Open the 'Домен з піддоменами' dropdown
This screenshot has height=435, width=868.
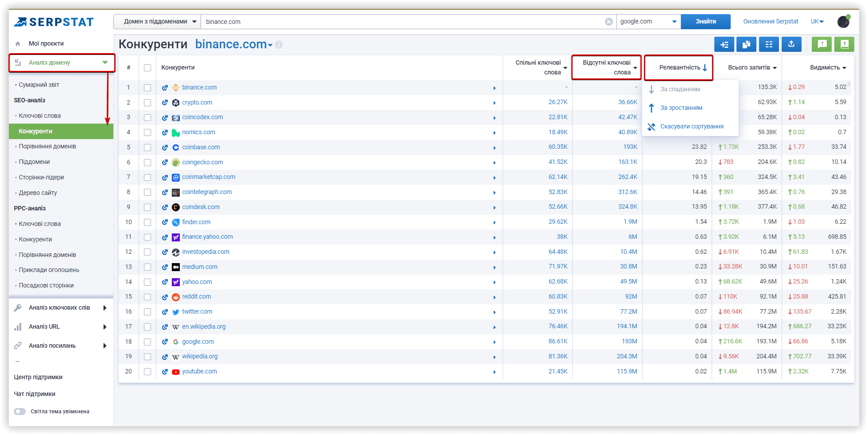click(x=158, y=22)
